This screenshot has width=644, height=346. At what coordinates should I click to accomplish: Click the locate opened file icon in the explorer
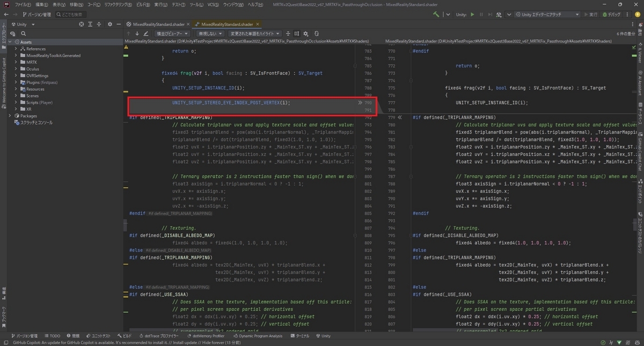82,24
